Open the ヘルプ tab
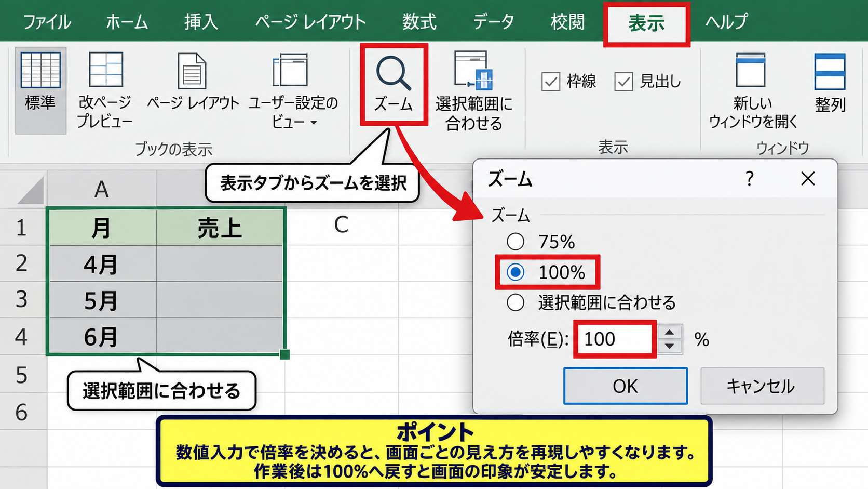 [x=726, y=22]
